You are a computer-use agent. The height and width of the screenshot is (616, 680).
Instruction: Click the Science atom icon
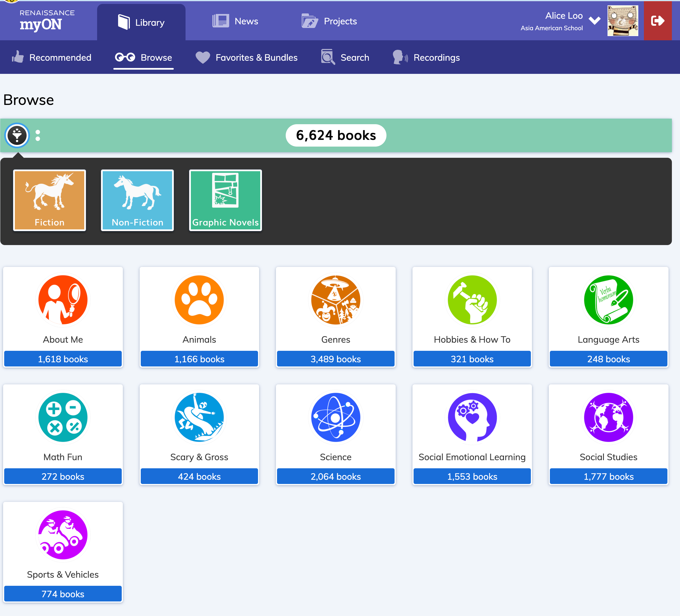tap(335, 417)
